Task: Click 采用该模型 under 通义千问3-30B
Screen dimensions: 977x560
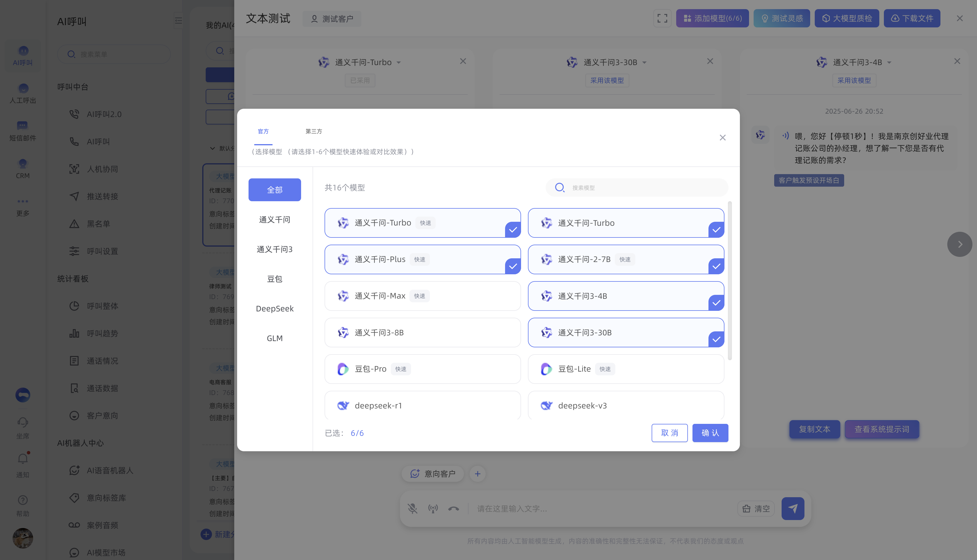Action: 607,80
